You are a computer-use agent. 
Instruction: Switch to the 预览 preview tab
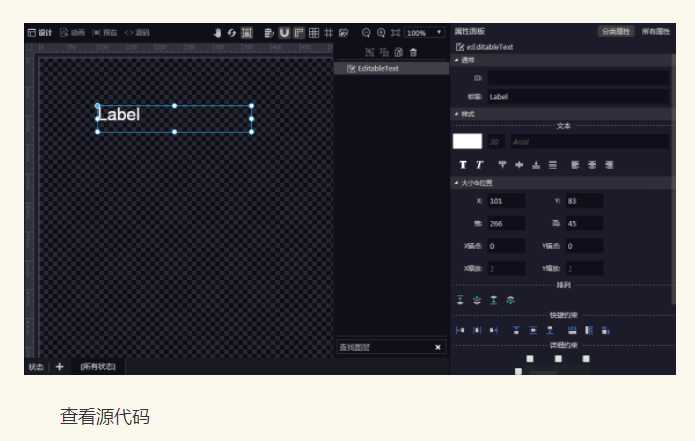pos(105,33)
